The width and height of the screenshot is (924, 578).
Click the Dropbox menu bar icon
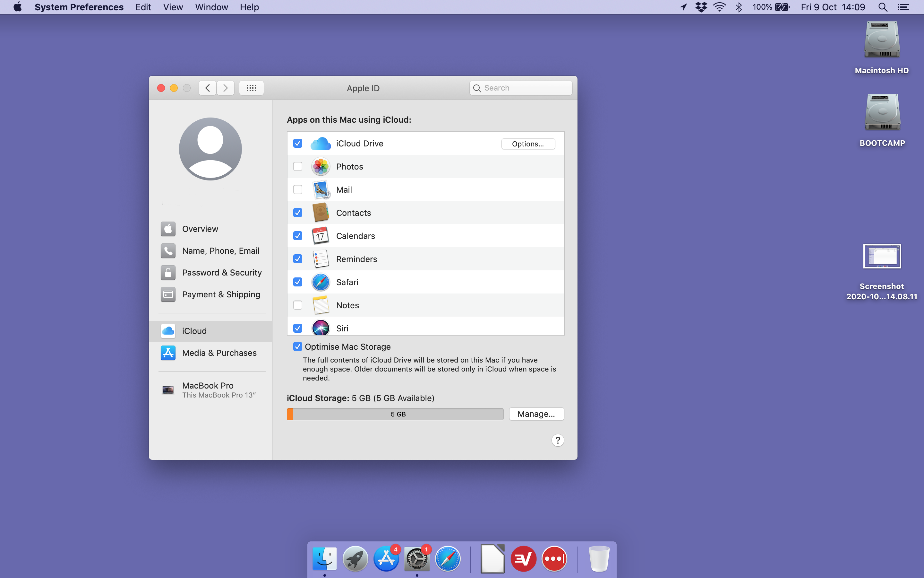pyautogui.click(x=701, y=7)
